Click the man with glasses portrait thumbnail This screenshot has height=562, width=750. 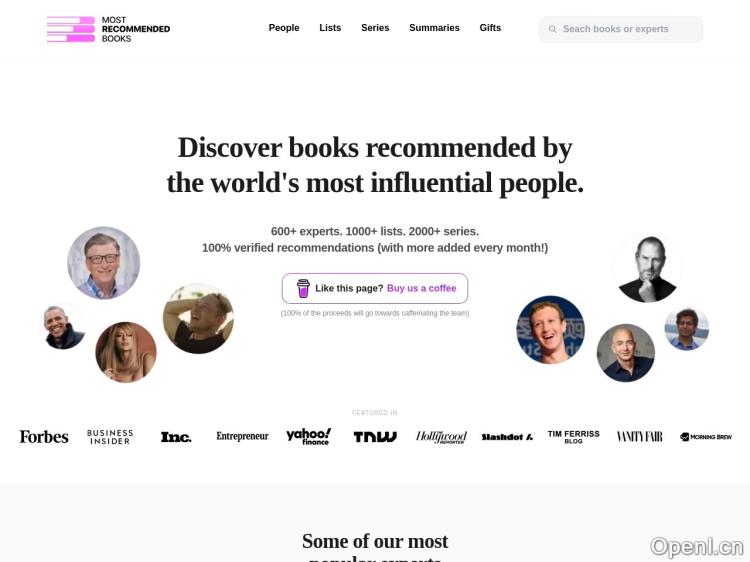pyautogui.click(x=104, y=263)
